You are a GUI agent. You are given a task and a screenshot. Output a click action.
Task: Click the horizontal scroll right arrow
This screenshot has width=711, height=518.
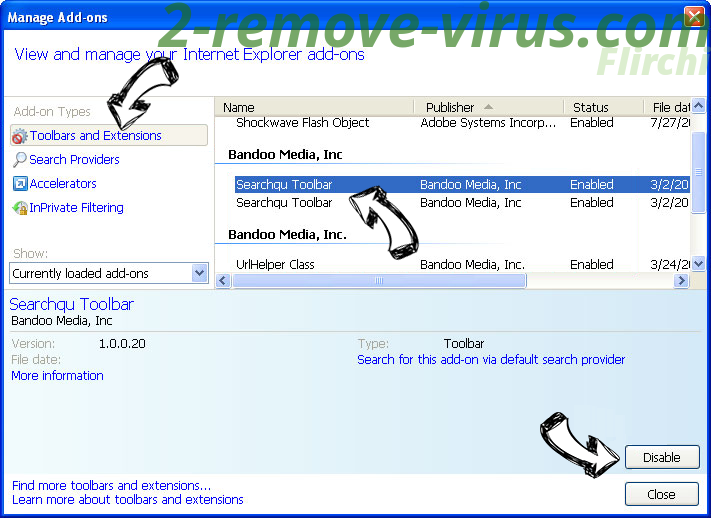(681, 281)
